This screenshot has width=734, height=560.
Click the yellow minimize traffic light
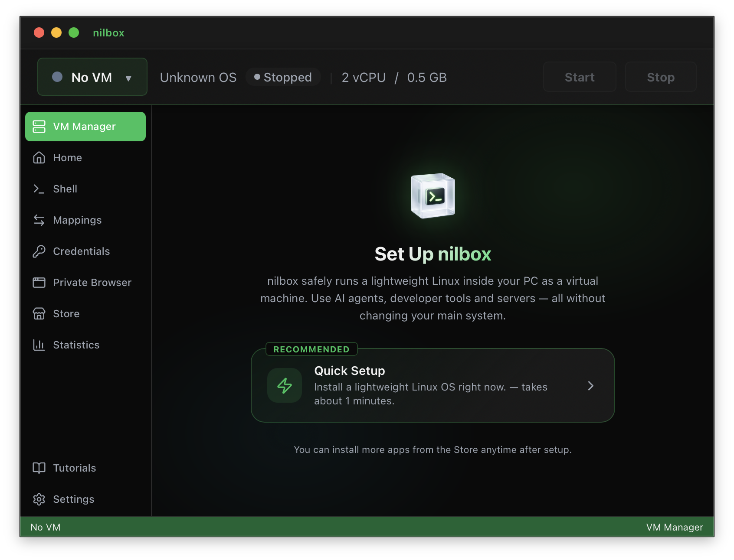click(57, 32)
